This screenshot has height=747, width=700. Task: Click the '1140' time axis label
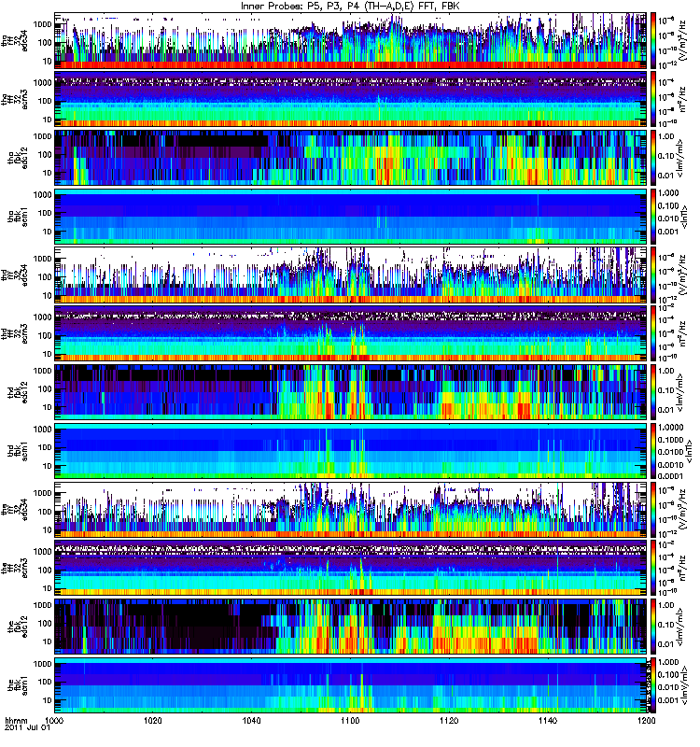(548, 720)
